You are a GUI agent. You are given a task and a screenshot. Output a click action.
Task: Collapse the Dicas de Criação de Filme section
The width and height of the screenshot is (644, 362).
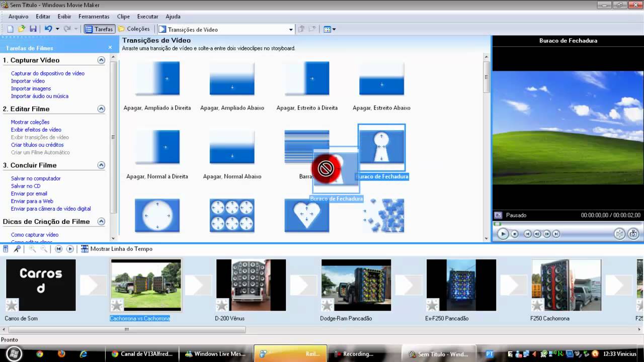coord(101,221)
